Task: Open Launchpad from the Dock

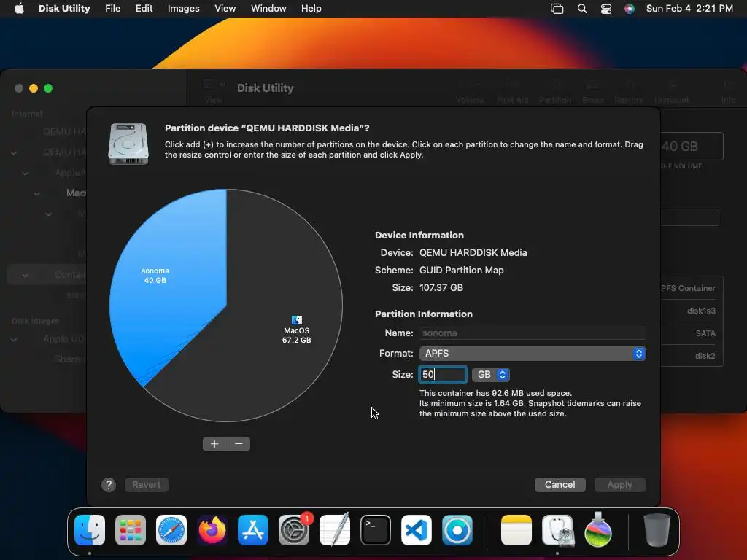Action: click(130, 530)
